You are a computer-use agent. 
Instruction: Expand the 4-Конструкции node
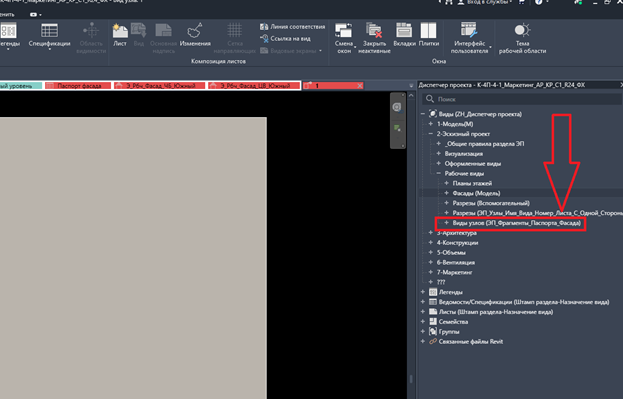431,242
